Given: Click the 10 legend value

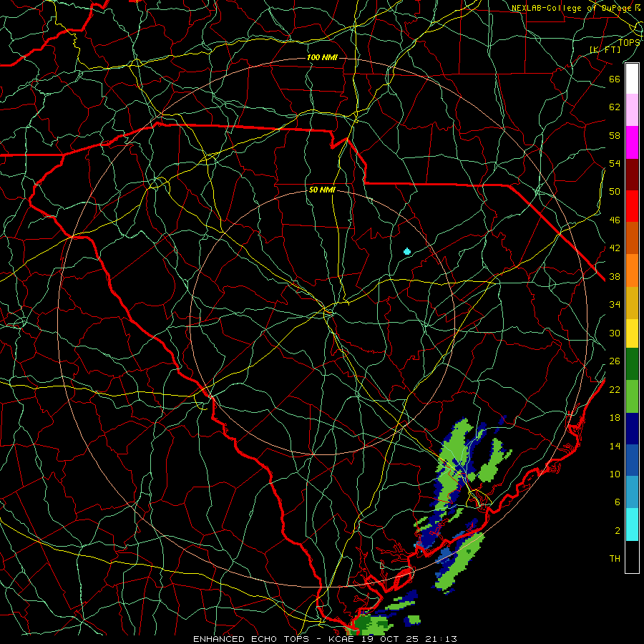Looking at the screenshot, I should coord(615,474).
